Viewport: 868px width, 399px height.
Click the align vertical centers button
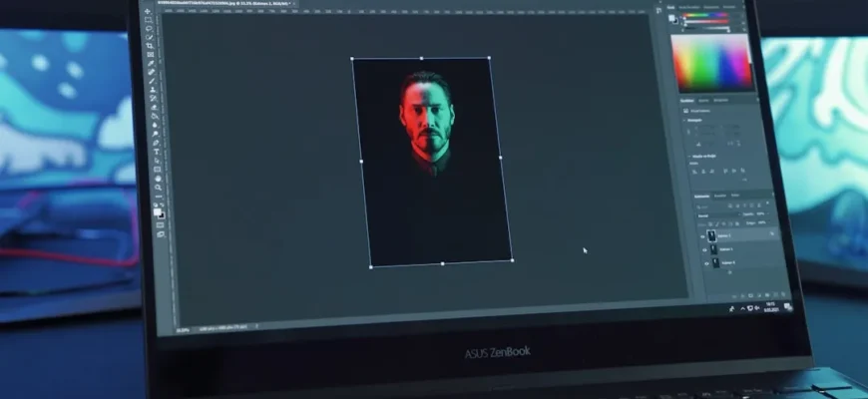734,171
